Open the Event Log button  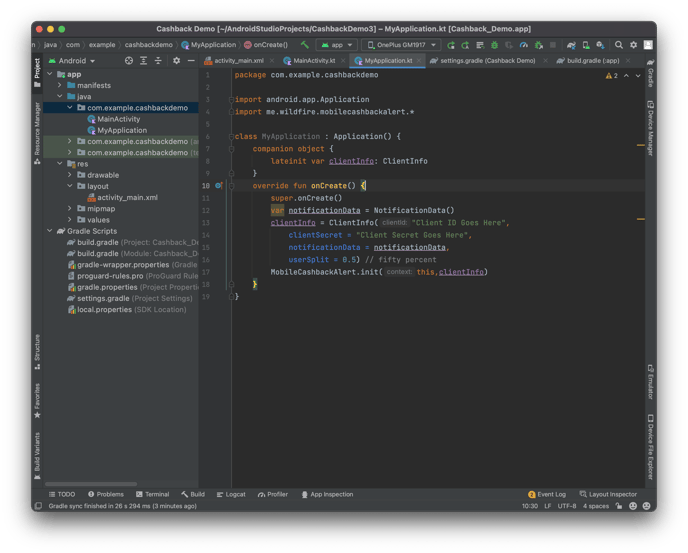click(x=547, y=494)
